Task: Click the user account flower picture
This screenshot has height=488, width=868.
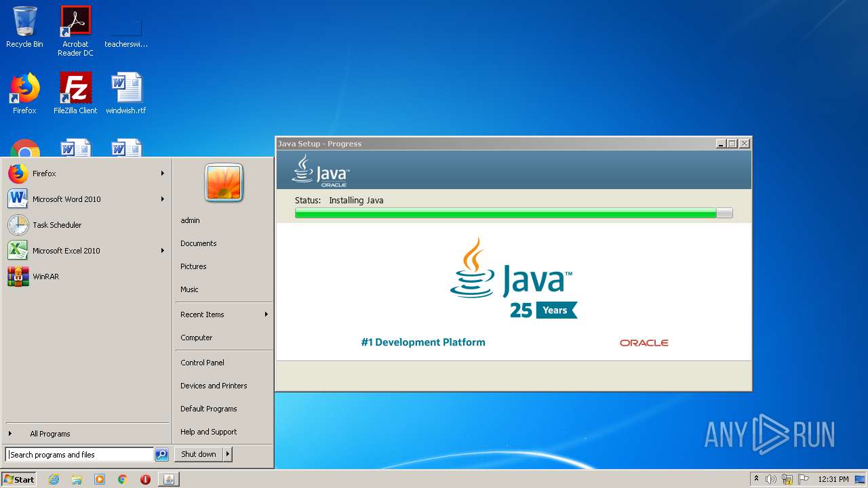Action: tap(224, 183)
